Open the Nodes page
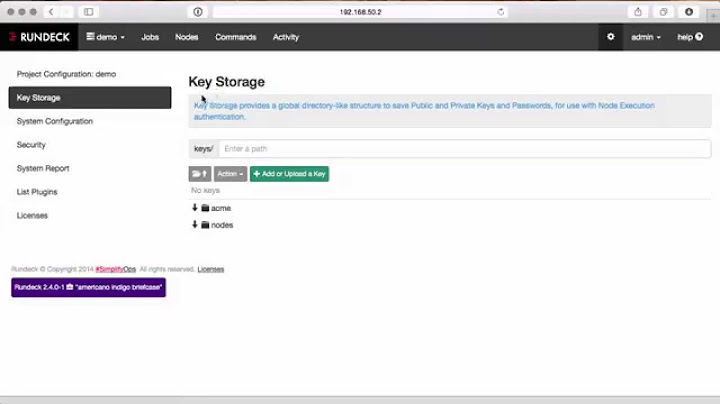This screenshot has width=720, height=404. 186,37
